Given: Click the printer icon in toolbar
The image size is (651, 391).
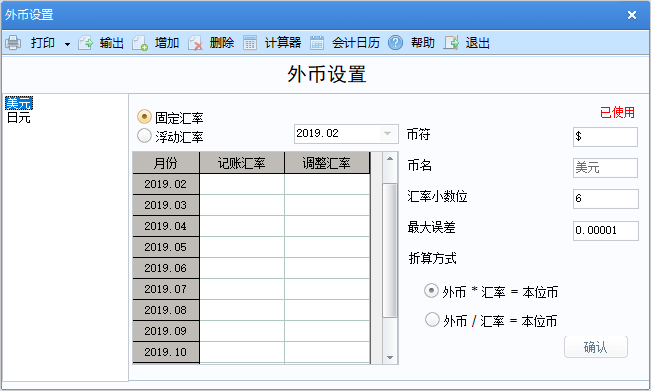Looking at the screenshot, I should 13,43.
